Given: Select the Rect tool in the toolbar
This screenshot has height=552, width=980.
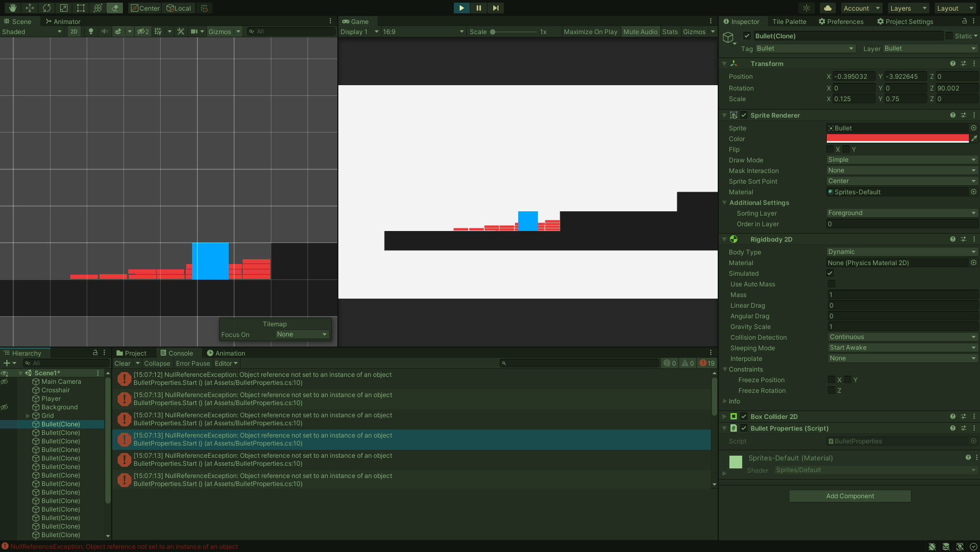Looking at the screenshot, I should [80, 7].
